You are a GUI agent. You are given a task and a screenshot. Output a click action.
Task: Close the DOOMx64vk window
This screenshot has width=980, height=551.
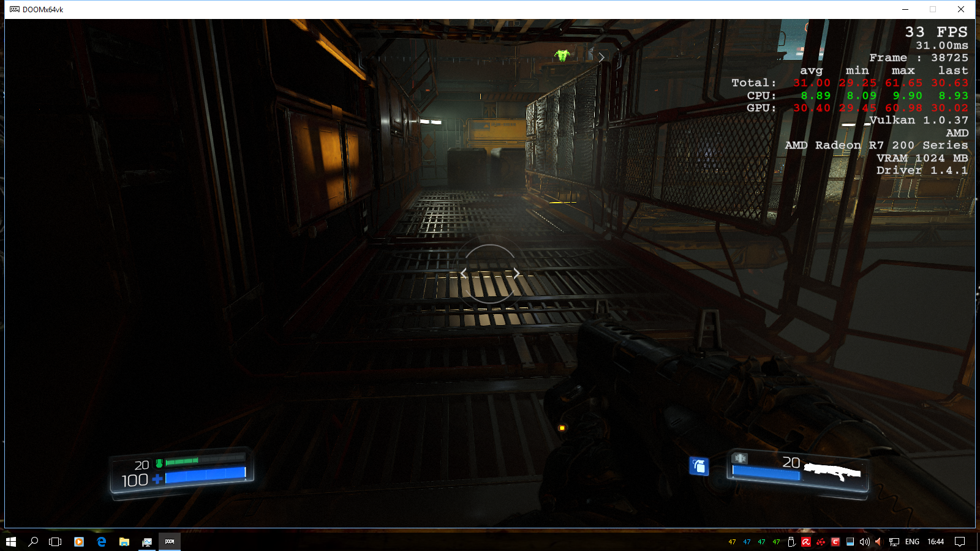click(961, 9)
